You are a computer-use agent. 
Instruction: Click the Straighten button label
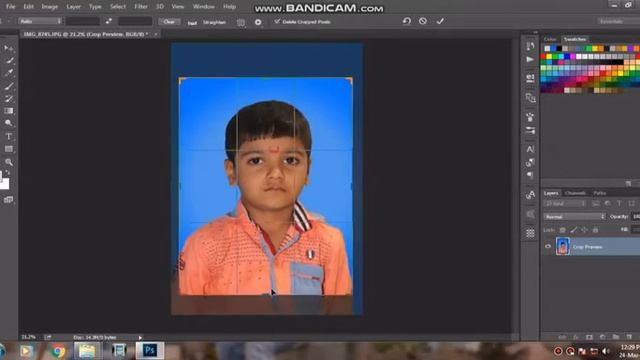[x=214, y=22]
